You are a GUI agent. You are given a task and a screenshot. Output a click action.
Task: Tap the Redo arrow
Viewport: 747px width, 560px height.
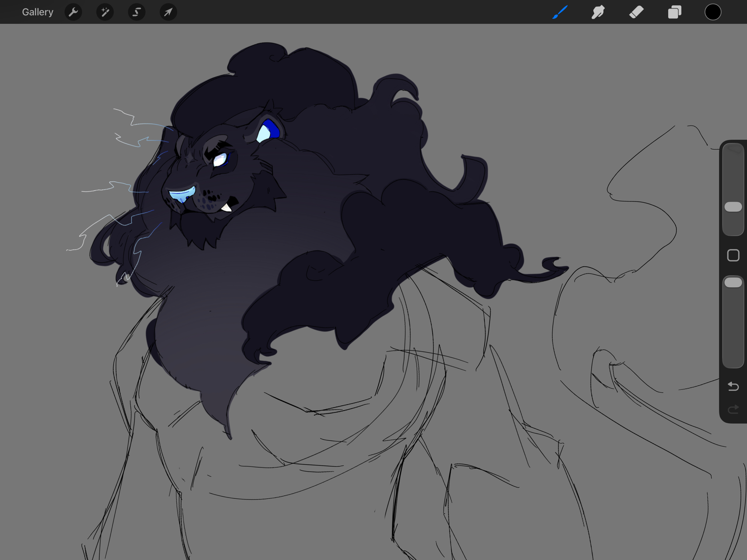click(x=733, y=410)
